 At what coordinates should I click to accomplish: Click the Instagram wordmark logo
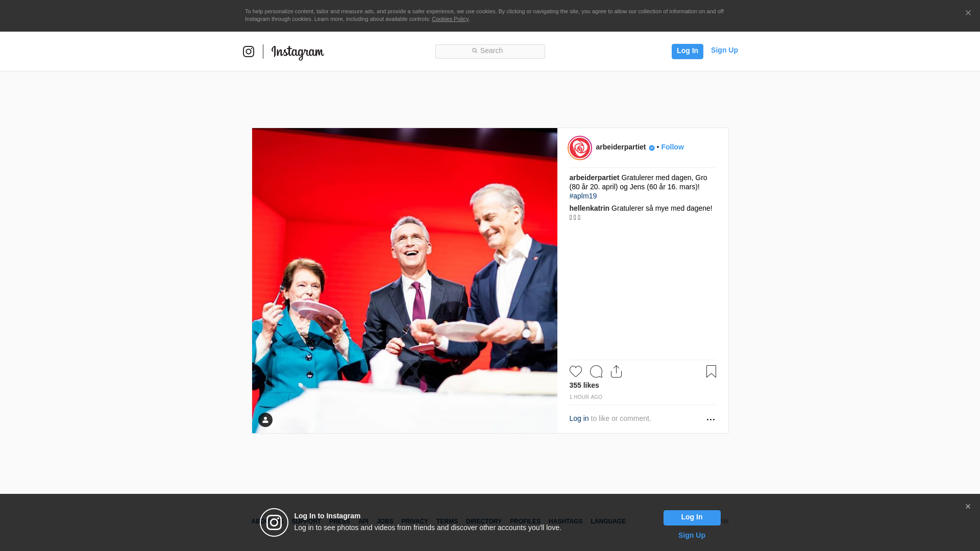[298, 52]
